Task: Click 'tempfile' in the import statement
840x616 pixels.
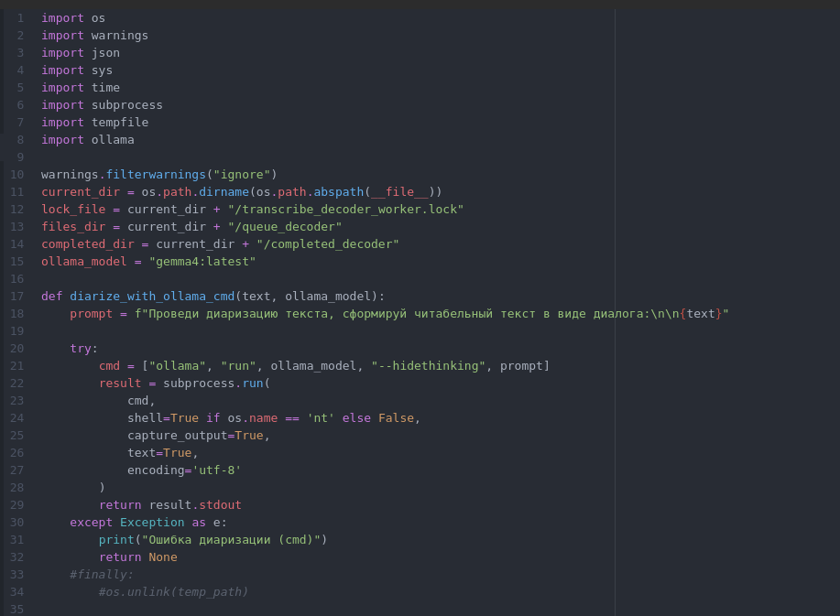Action: [120, 123]
